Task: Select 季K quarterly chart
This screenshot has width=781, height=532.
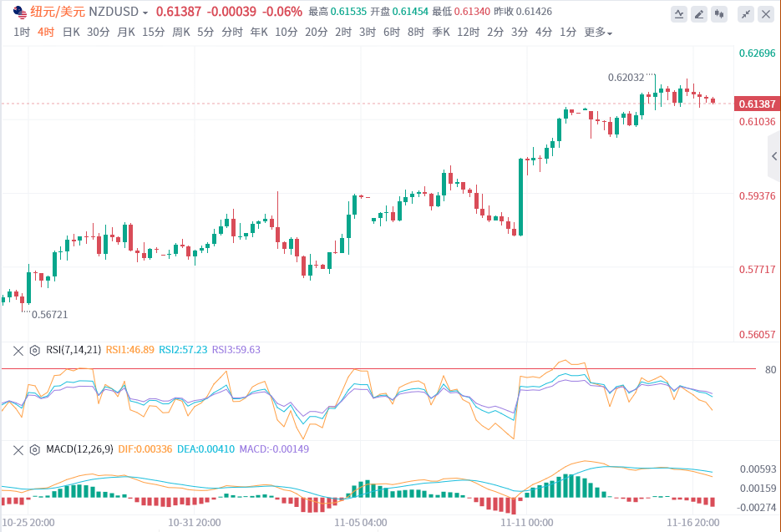Action: pyautogui.click(x=441, y=33)
